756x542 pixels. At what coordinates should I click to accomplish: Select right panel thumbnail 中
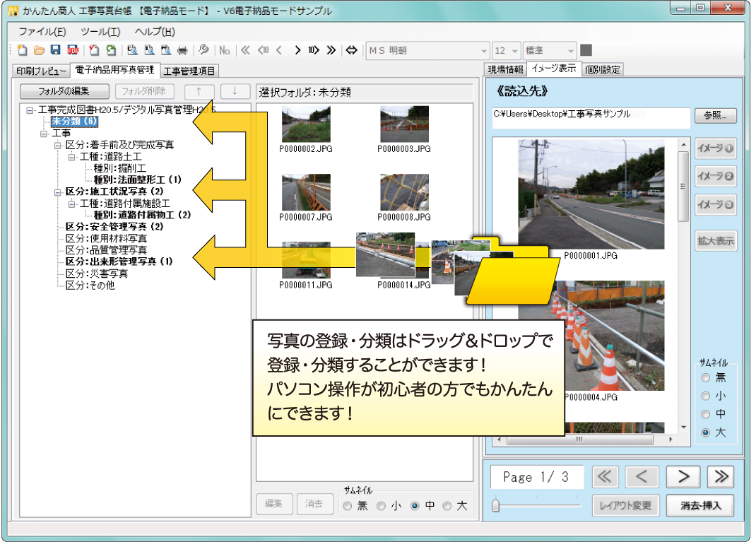[706, 414]
